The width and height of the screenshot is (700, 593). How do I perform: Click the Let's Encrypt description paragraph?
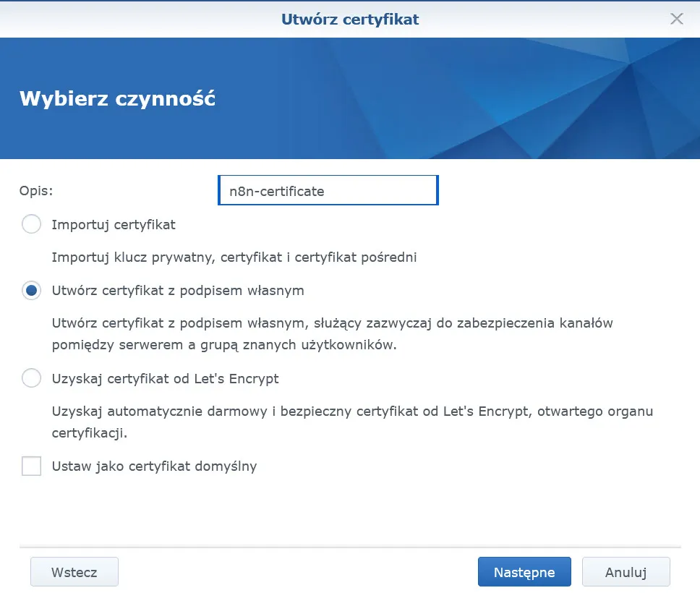click(352, 422)
